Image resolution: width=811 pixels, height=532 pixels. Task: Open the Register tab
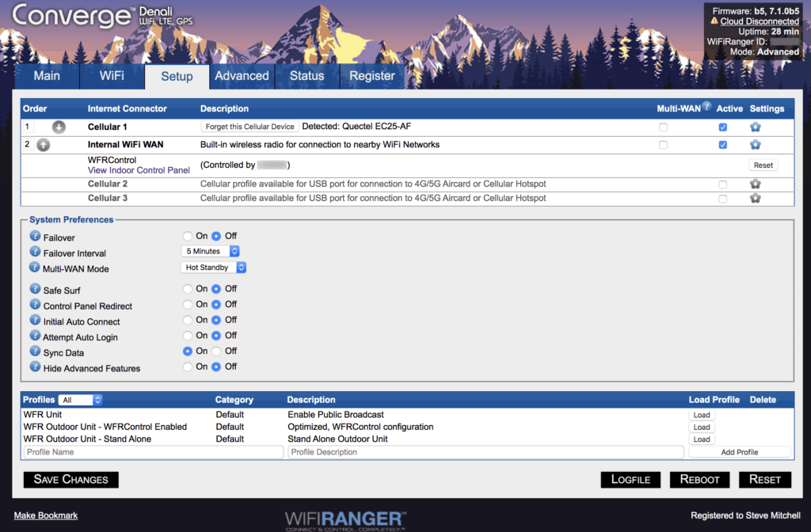coord(372,76)
